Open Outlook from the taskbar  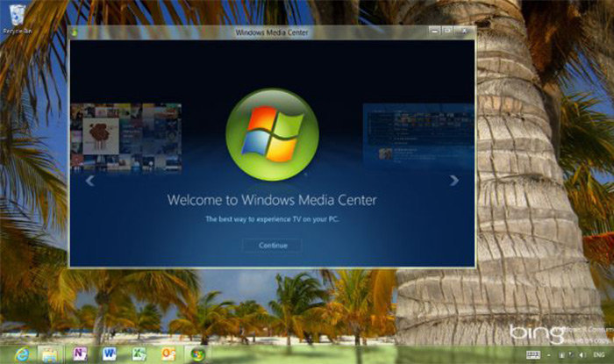pyautogui.click(x=168, y=354)
